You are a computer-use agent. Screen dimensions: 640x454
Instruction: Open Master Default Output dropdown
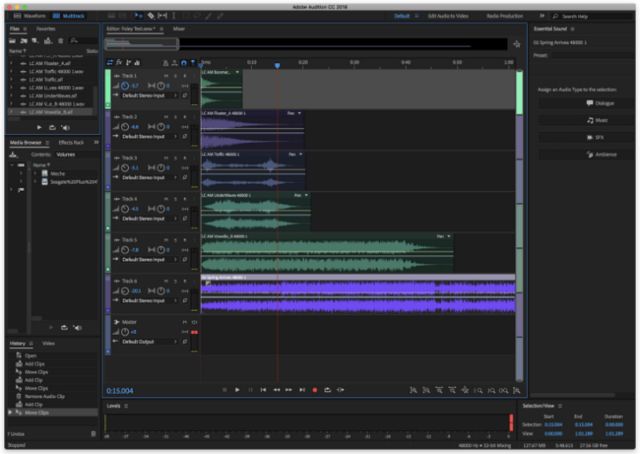click(149, 342)
